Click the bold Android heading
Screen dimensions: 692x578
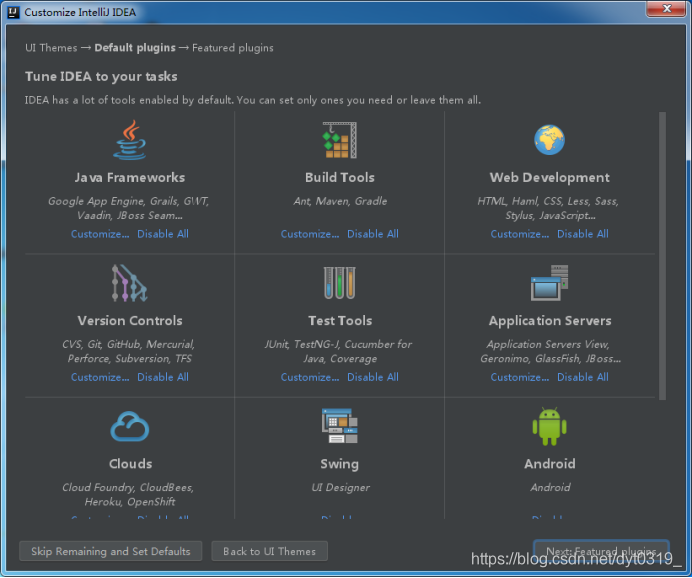pyautogui.click(x=549, y=464)
